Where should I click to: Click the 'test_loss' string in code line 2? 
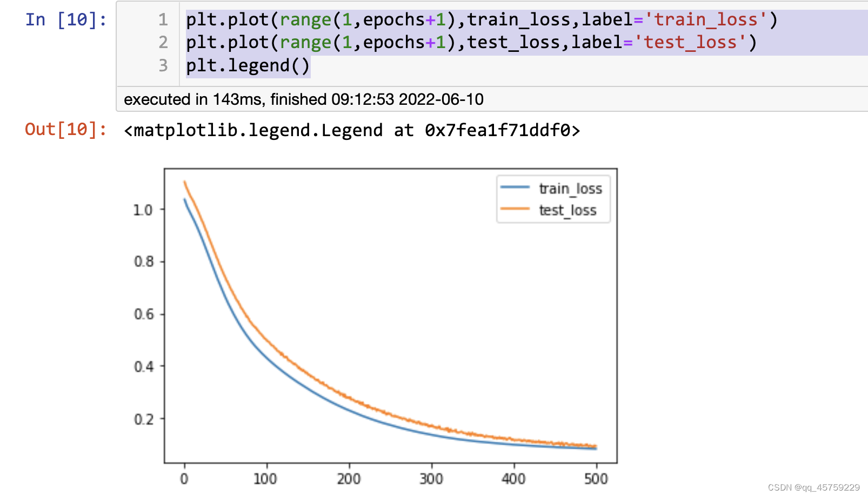point(690,43)
